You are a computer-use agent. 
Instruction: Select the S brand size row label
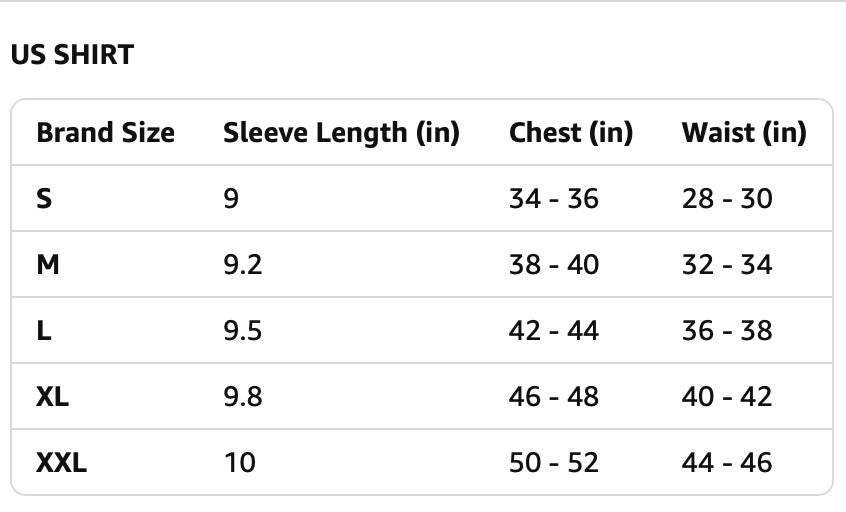point(44,199)
